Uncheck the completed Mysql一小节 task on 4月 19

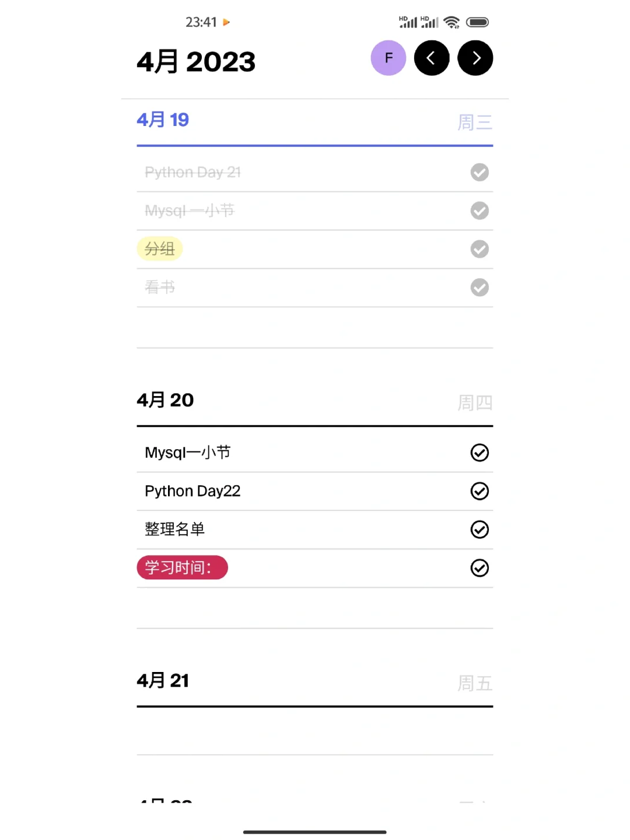tap(480, 211)
